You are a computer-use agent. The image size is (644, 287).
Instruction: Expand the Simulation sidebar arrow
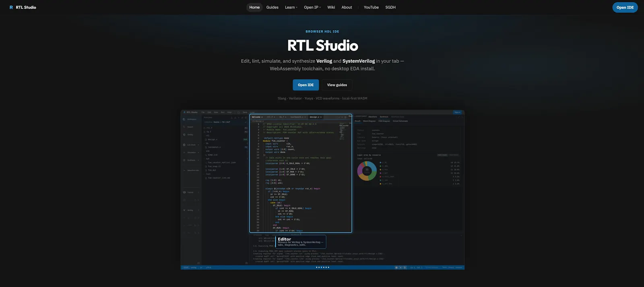pyautogui.click(x=198, y=153)
